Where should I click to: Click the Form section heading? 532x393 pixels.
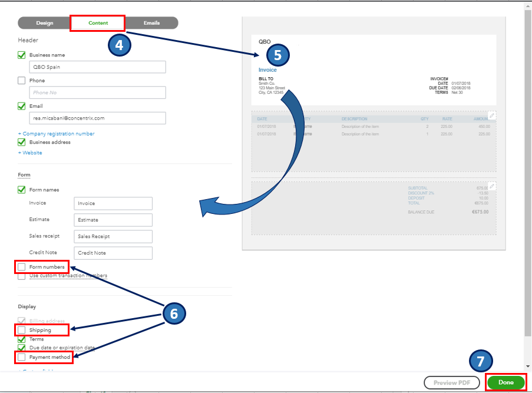(24, 175)
